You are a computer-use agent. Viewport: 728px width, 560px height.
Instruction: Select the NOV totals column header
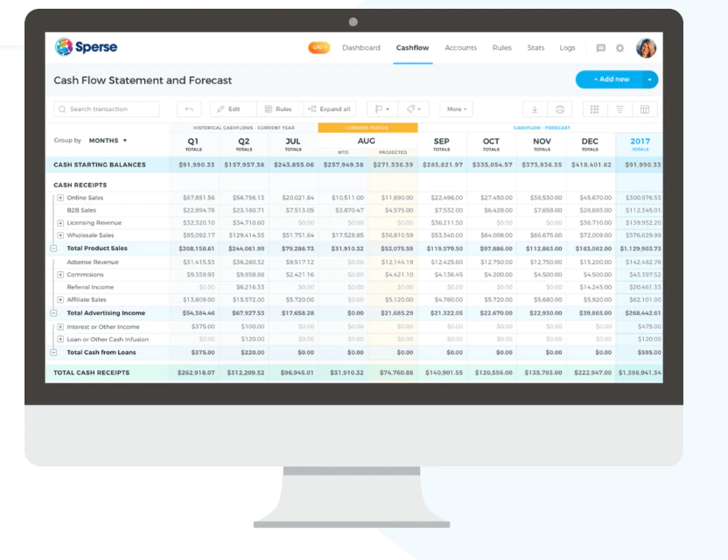pyautogui.click(x=542, y=144)
